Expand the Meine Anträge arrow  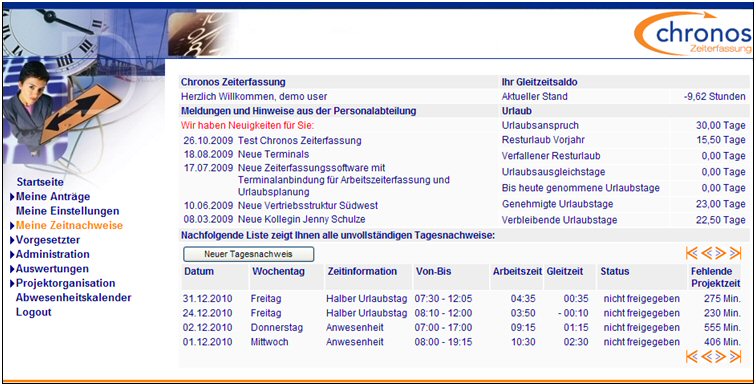(12, 197)
